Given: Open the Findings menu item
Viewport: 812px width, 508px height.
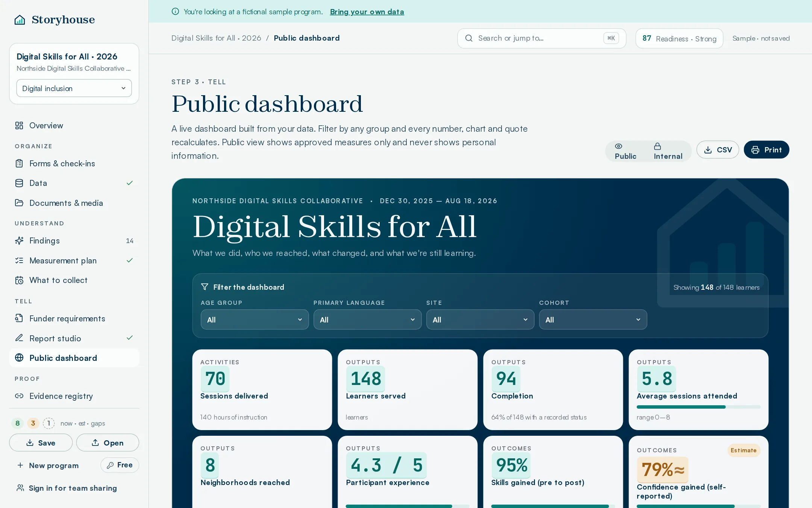Looking at the screenshot, I should coord(74,241).
